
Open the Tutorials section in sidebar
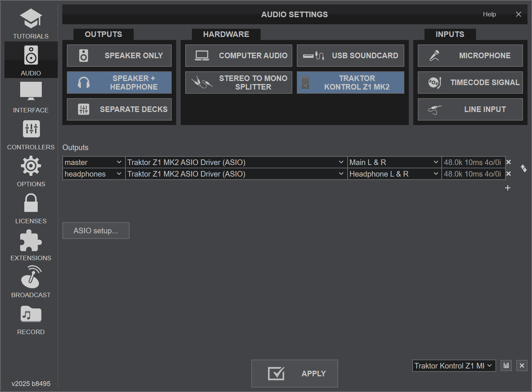click(31, 24)
